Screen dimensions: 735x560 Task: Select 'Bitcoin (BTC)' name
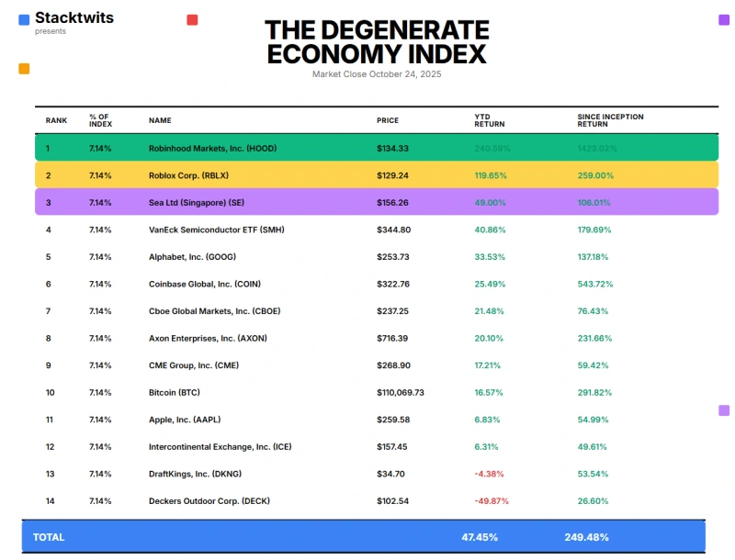tap(175, 393)
